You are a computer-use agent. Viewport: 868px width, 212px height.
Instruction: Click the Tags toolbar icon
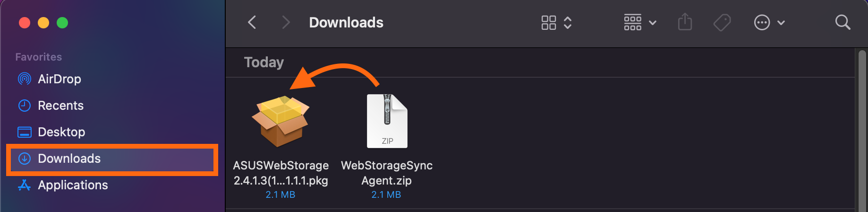722,22
